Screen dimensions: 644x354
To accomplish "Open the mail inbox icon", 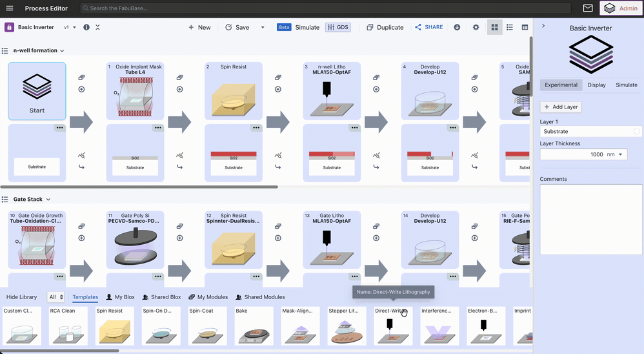I will 588,8.
